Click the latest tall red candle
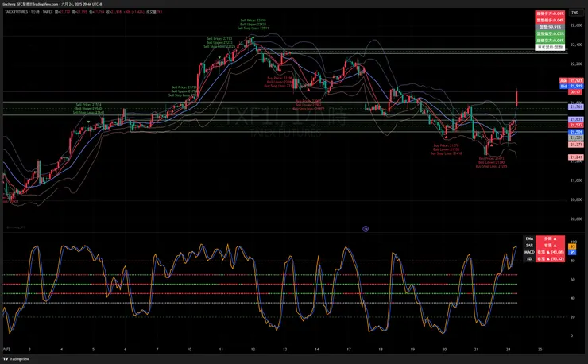588x364 pixels. [x=517, y=99]
